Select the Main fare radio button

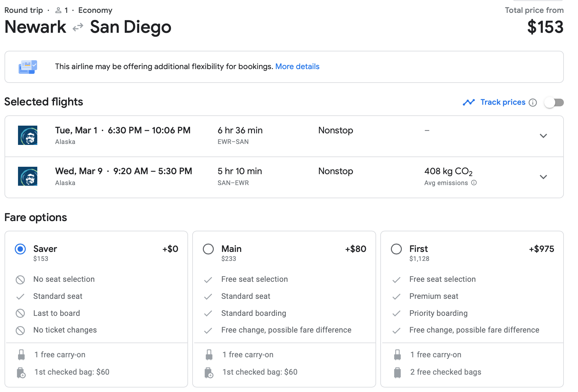coord(208,249)
